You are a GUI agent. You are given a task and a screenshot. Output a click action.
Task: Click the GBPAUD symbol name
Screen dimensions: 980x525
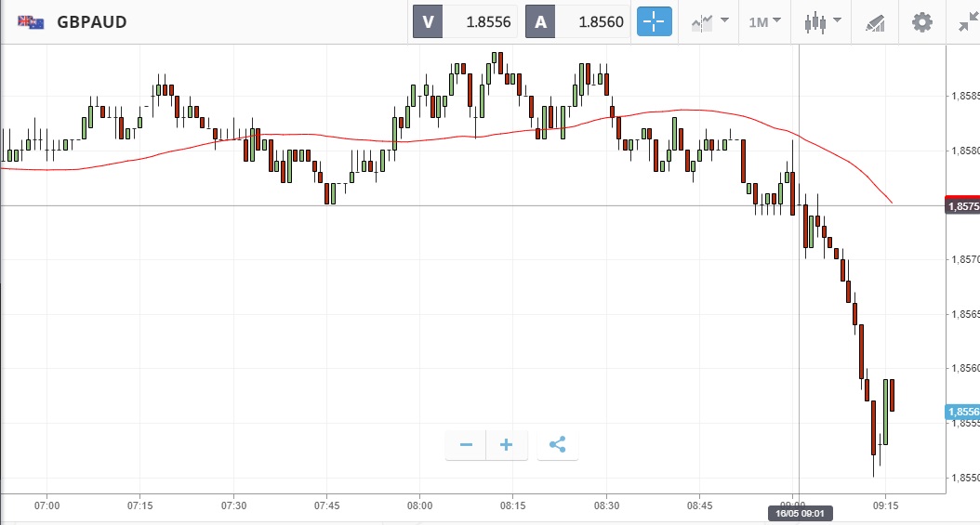pyautogui.click(x=91, y=21)
